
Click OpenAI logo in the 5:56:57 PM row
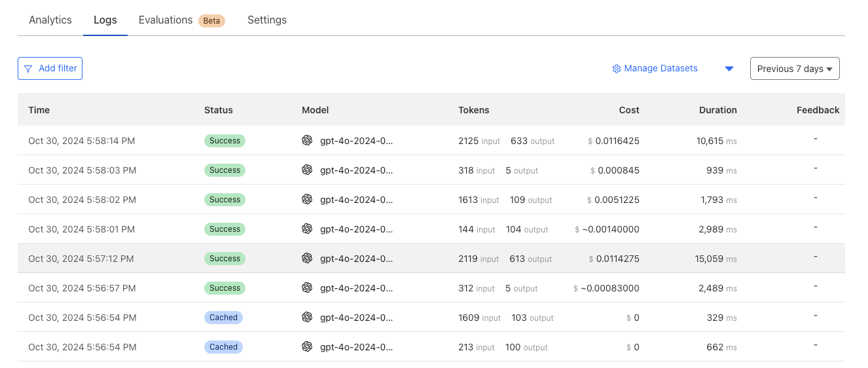(307, 287)
